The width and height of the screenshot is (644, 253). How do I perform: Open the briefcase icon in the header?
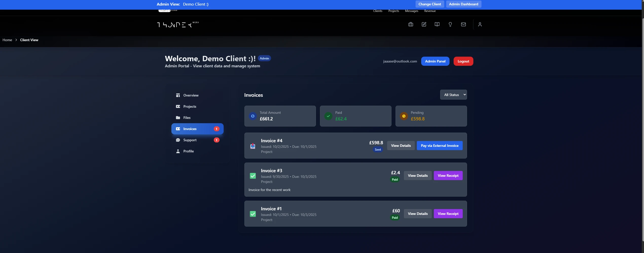pos(410,24)
